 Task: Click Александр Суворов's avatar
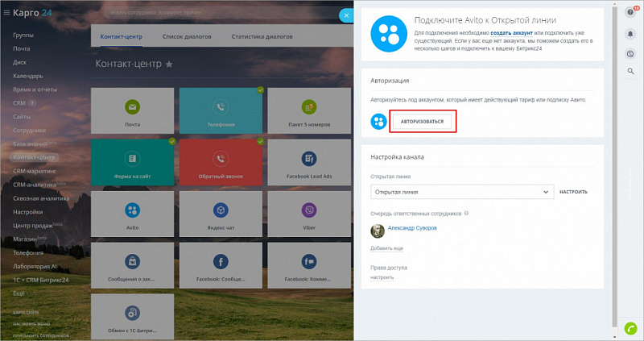[x=378, y=231]
